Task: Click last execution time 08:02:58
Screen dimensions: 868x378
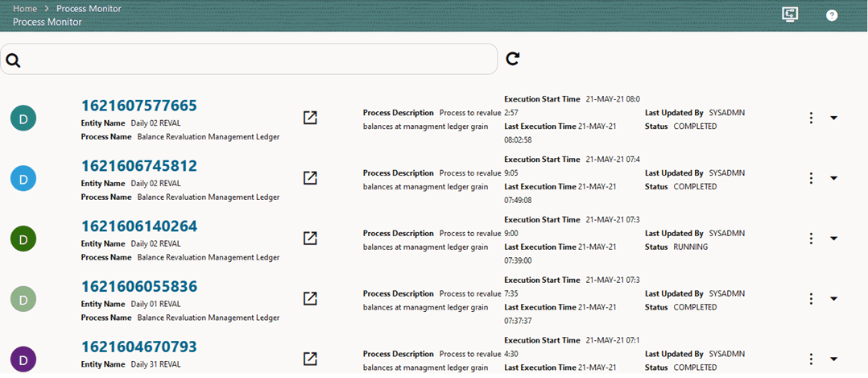Action: coord(519,139)
